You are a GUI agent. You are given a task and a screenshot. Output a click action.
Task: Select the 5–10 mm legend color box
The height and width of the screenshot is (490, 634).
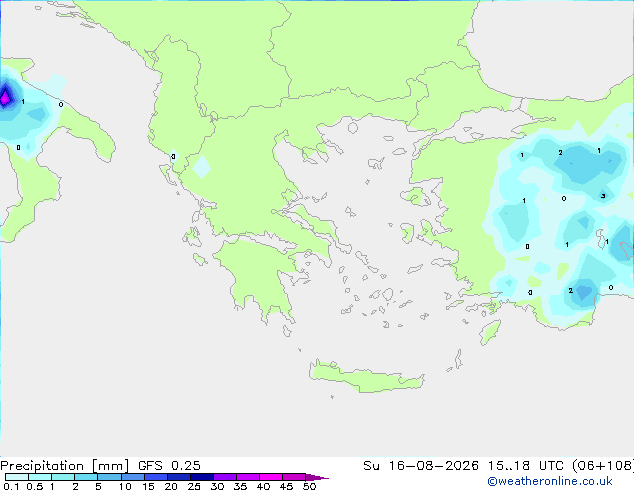click(109, 477)
